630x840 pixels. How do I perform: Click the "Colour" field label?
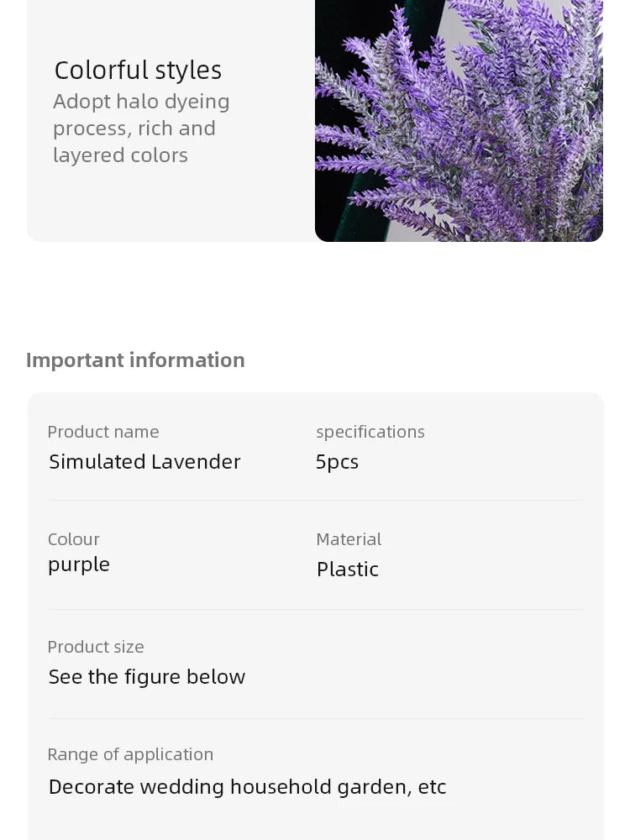(x=73, y=539)
